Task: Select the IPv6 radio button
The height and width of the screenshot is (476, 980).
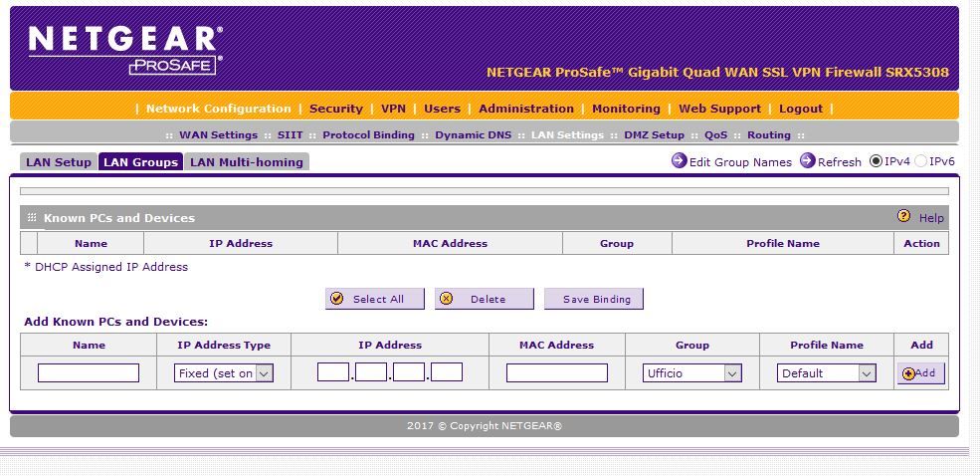Action: [920, 161]
